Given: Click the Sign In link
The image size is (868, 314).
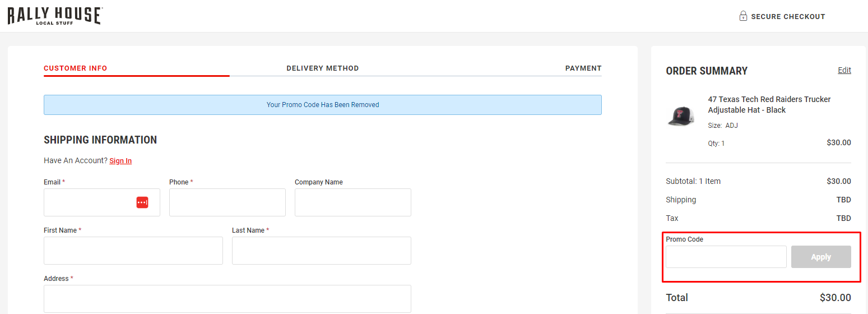Looking at the screenshot, I should [x=120, y=161].
